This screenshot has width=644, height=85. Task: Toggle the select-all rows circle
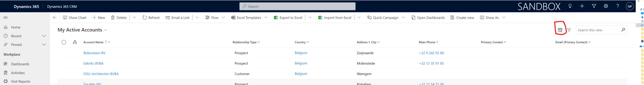pos(64,42)
